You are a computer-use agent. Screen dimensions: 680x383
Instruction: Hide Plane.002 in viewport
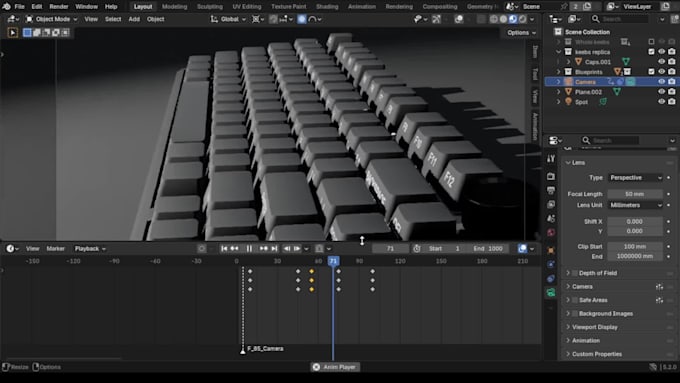pos(661,92)
